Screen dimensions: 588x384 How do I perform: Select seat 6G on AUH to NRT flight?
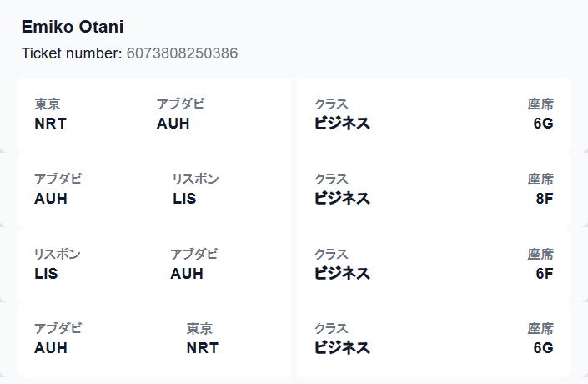click(x=543, y=347)
